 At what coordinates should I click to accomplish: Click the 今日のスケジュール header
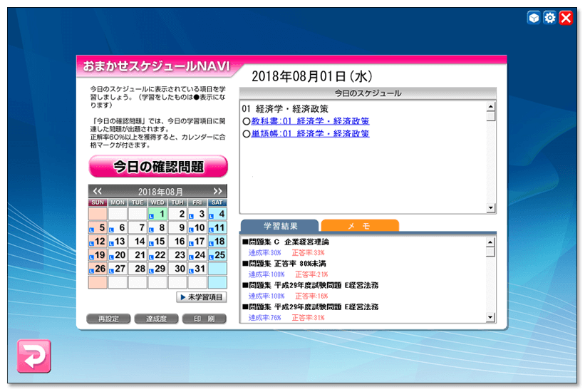368,93
